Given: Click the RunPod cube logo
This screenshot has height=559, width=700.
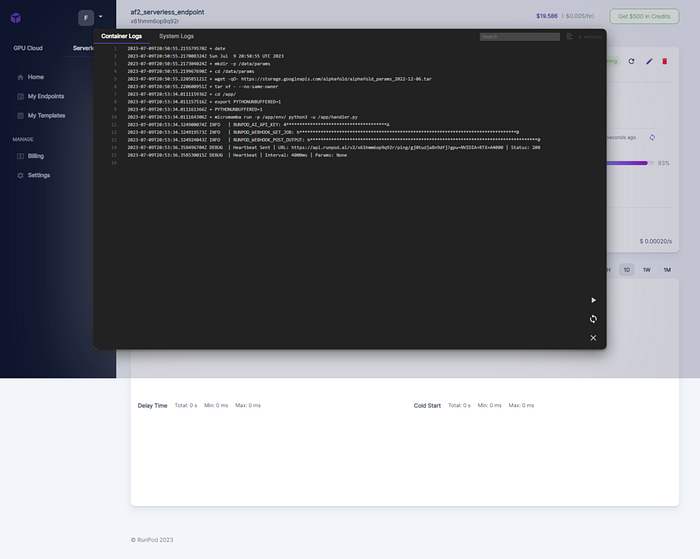Looking at the screenshot, I should (x=16, y=18).
